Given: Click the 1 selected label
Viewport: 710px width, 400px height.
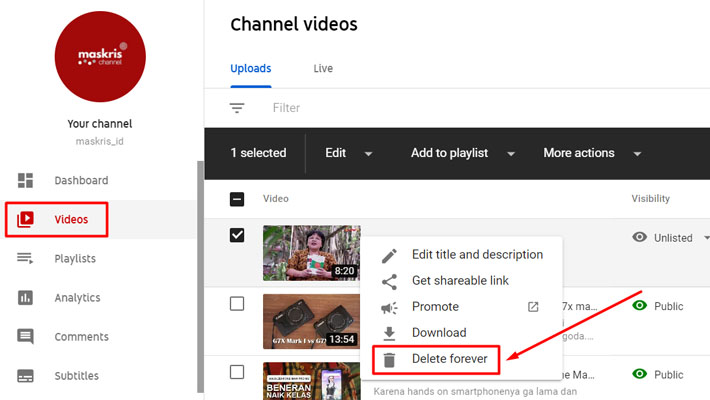Looking at the screenshot, I should pyautogui.click(x=258, y=153).
